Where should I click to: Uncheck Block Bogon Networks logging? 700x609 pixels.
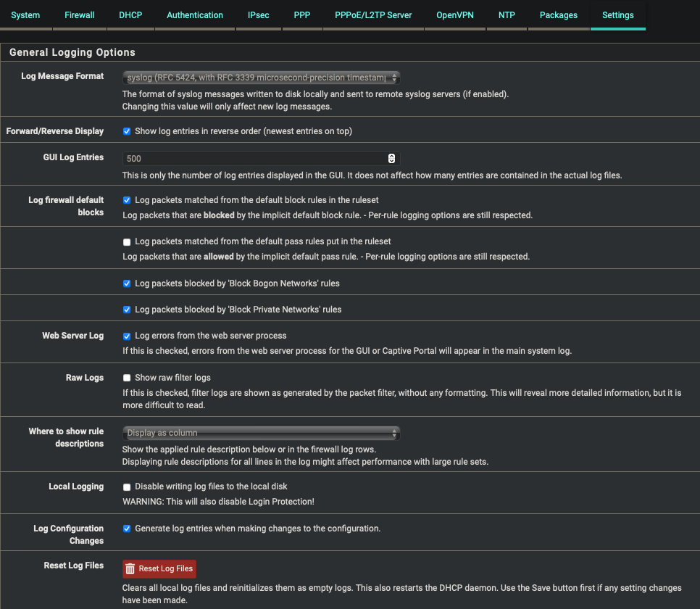pyautogui.click(x=127, y=284)
